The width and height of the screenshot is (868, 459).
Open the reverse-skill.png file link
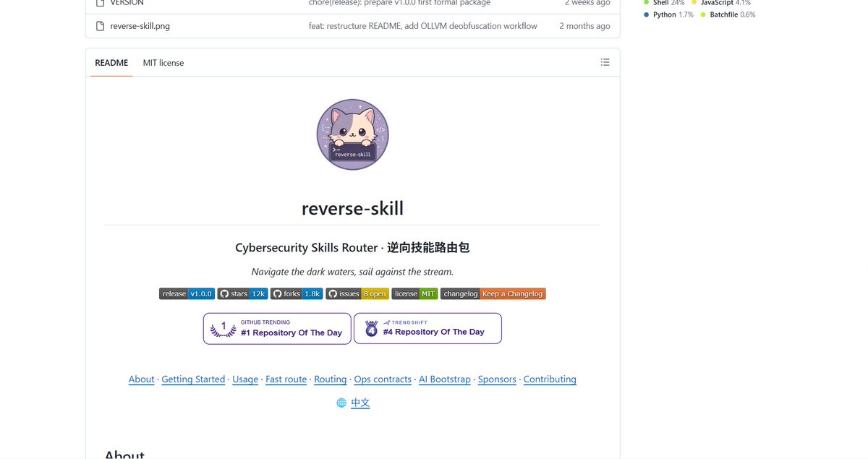tap(140, 26)
